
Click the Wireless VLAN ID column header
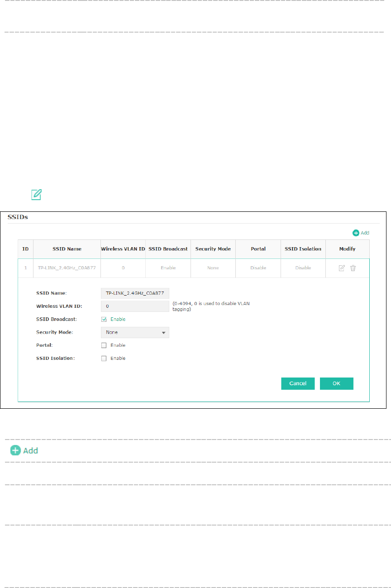(x=123, y=249)
